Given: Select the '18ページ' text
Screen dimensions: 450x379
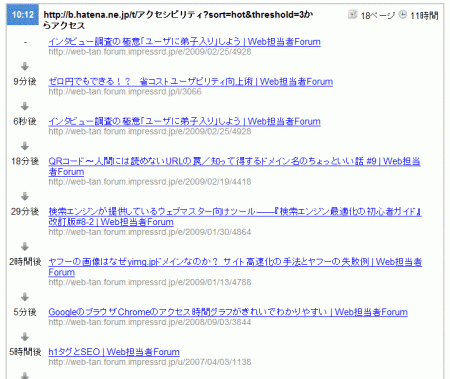Looking at the screenshot, I should (x=377, y=15).
